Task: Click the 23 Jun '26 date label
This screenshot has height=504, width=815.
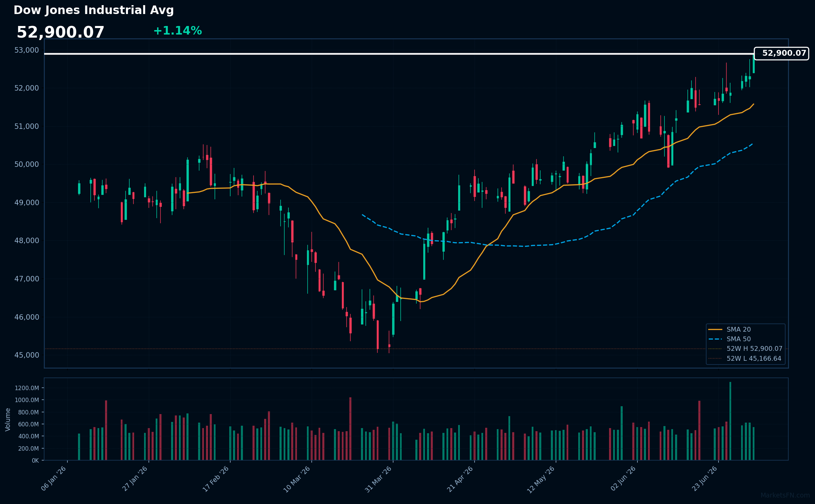Action: pyautogui.click(x=705, y=478)
